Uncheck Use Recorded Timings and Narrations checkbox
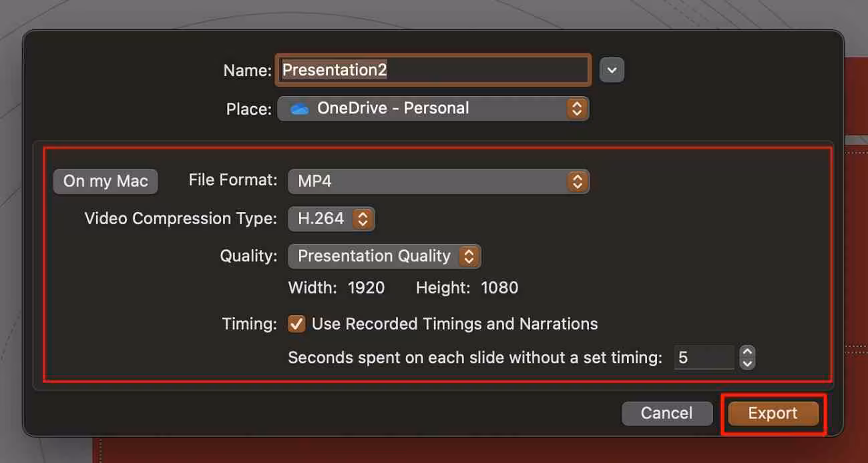 (296, 324)
